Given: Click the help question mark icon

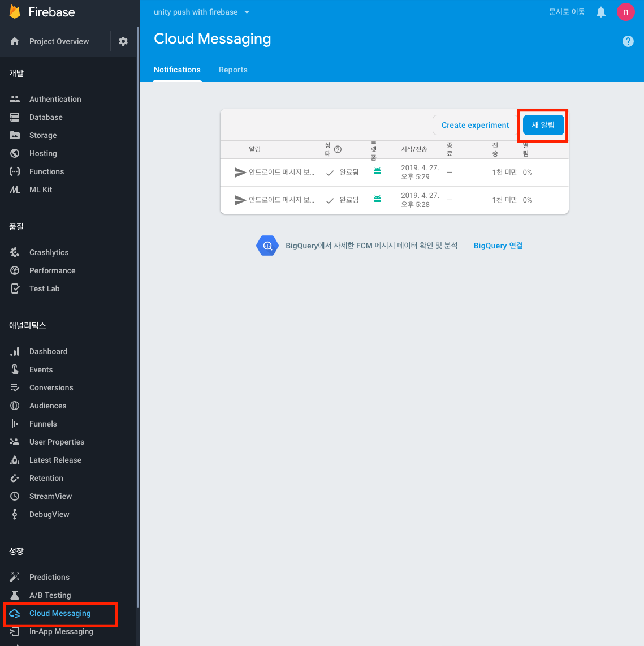Looking at the screenshot, I should [x=628, y=41].
